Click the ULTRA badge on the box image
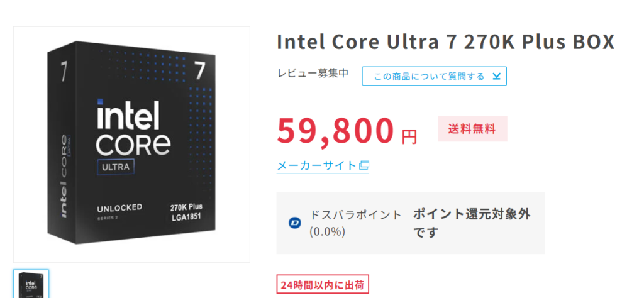Viewport: 644px width, 298px height. (116, 167)
